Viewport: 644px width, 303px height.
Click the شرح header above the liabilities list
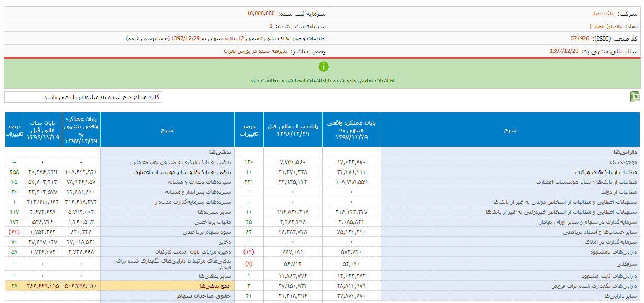(x=168, y=129)
